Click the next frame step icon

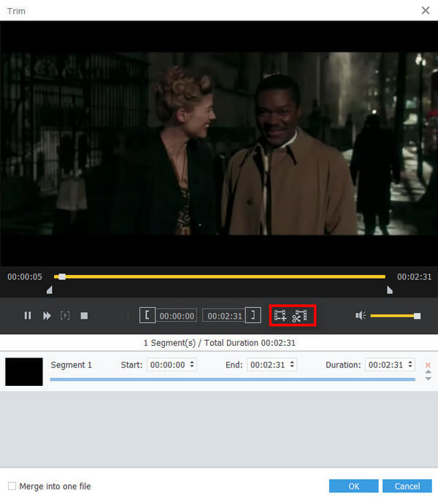click(x=65, y=316)
